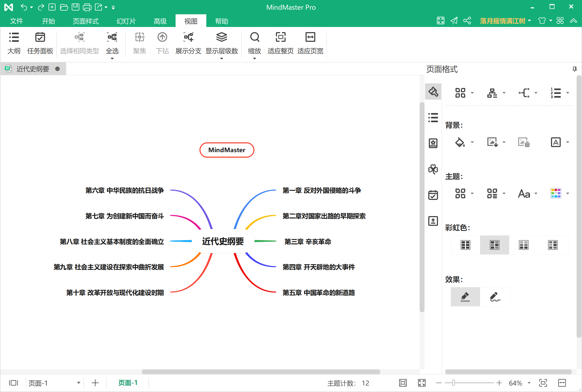Select the 近代史纲要 document tab
Image resolution: width=582 pixels, height=392 pixels.
(33, 69)
